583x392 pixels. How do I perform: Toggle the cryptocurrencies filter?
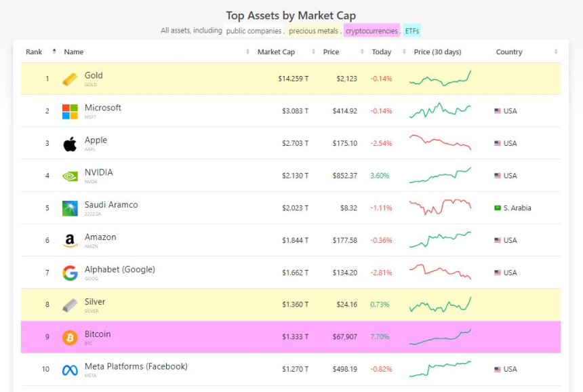click(x=371, y=31)
